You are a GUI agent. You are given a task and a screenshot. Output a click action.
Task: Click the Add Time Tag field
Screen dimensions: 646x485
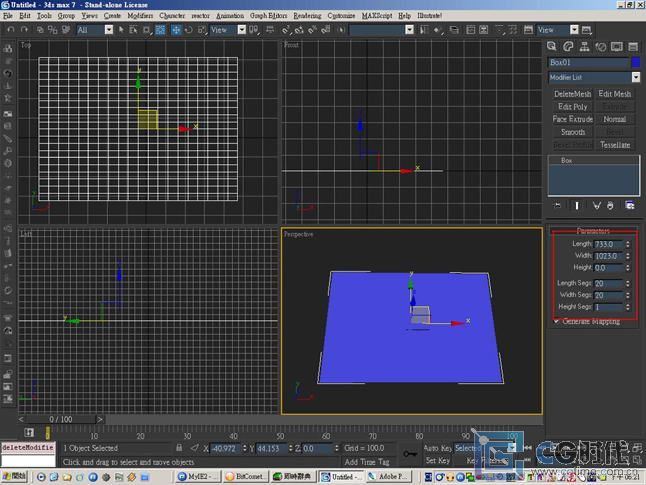click(367, 462)
